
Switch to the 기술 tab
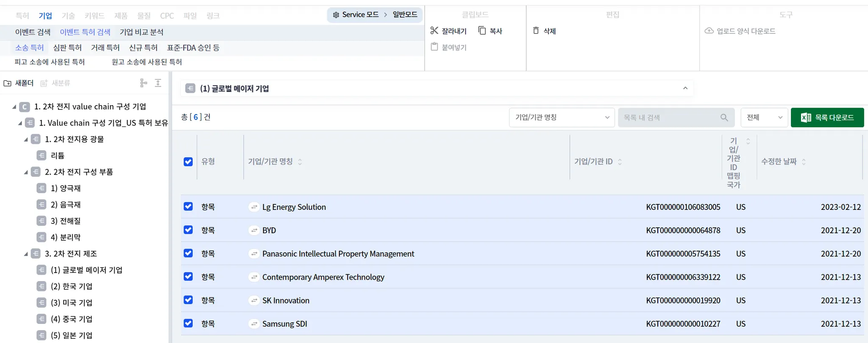click(x=68, y=16)
